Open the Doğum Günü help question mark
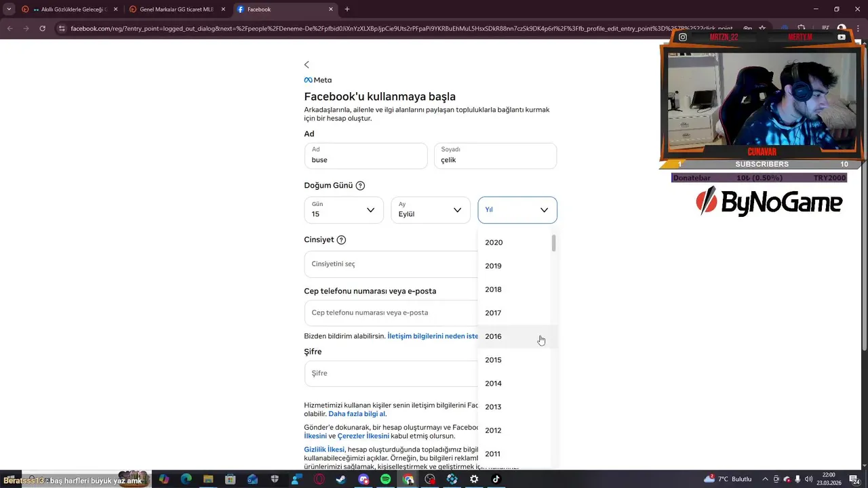The height and width of the screenshot is (488, 868). [360, 186]
